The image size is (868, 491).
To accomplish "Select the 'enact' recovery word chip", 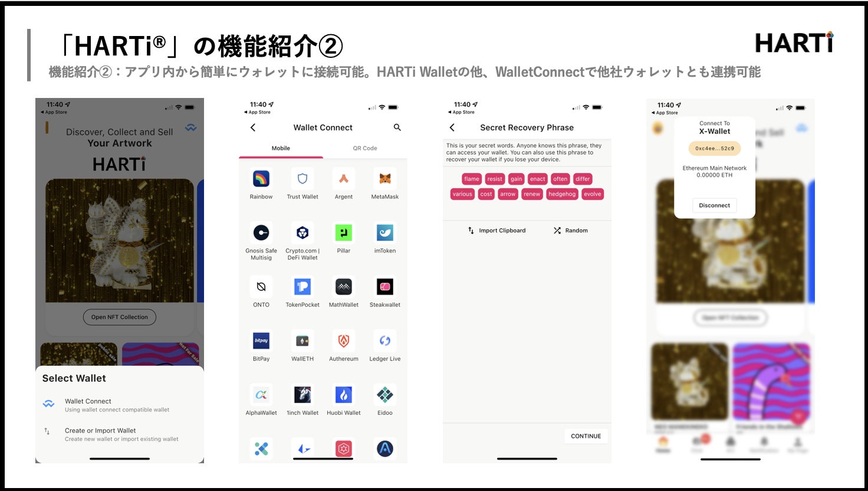I will 538,179.
